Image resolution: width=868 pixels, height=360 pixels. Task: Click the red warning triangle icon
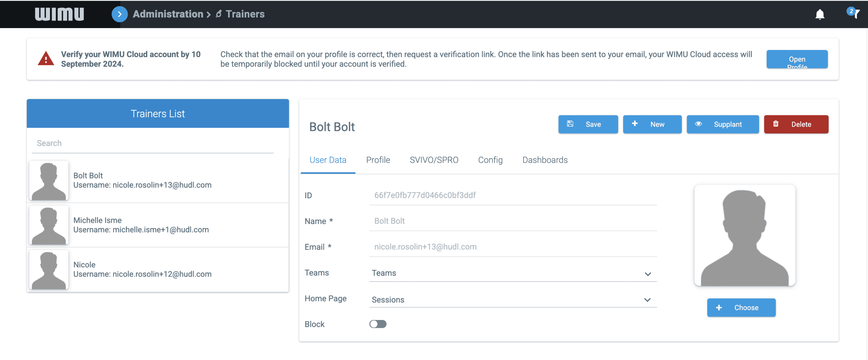pos(46,59)
